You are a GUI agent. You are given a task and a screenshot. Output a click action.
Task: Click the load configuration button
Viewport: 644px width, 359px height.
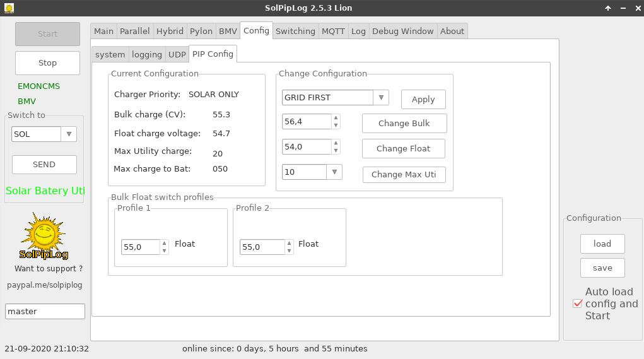point(602,244)
